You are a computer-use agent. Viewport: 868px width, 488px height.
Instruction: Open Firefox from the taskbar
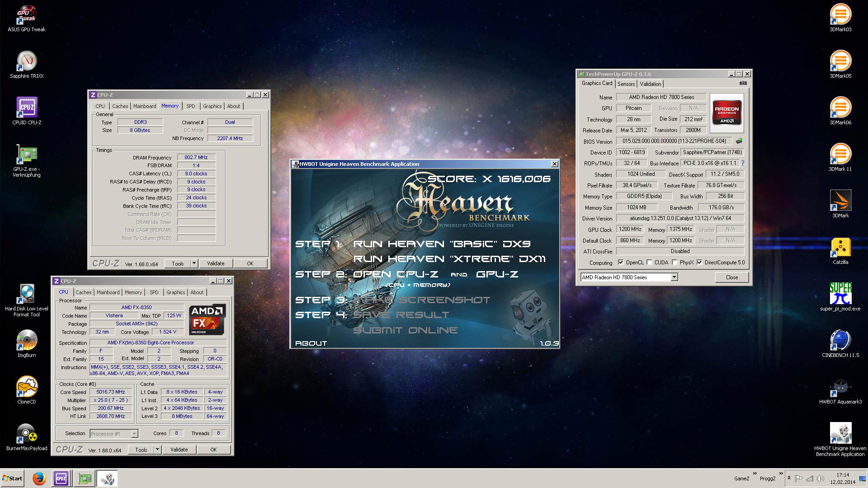tap(39, 479)
